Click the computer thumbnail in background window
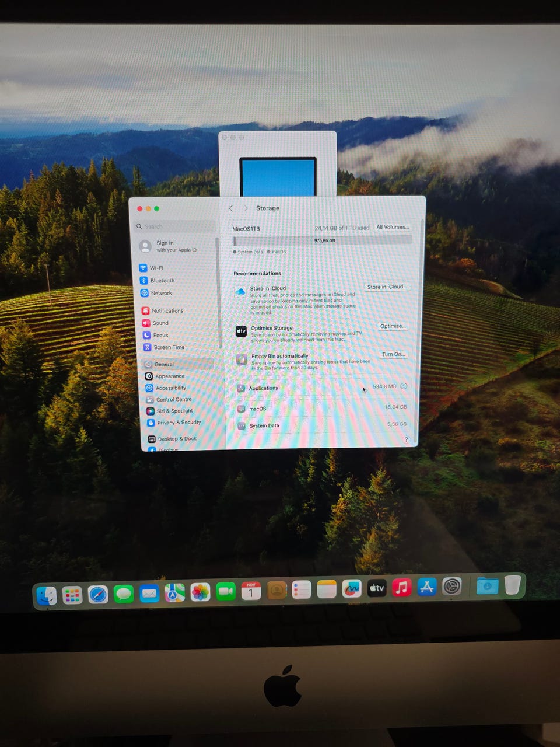560x747 pixels. point(278,176)
